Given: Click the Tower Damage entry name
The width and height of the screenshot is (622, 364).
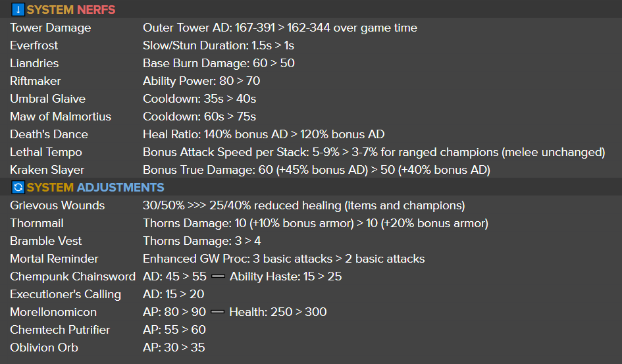Looking at the screenshot, I should tap(51, 28).
